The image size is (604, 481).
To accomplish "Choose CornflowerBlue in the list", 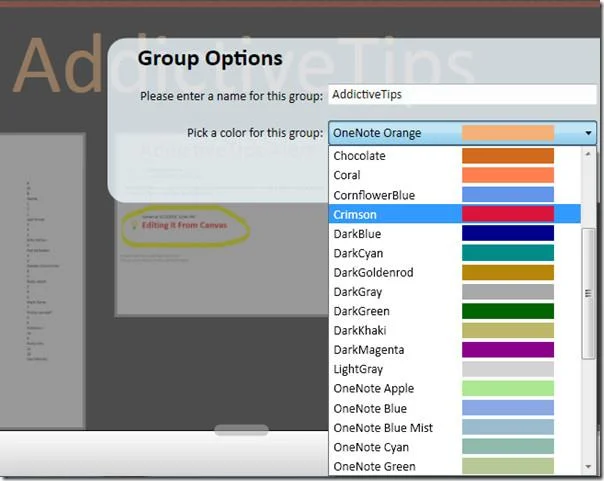I will [x=455, y=194].
